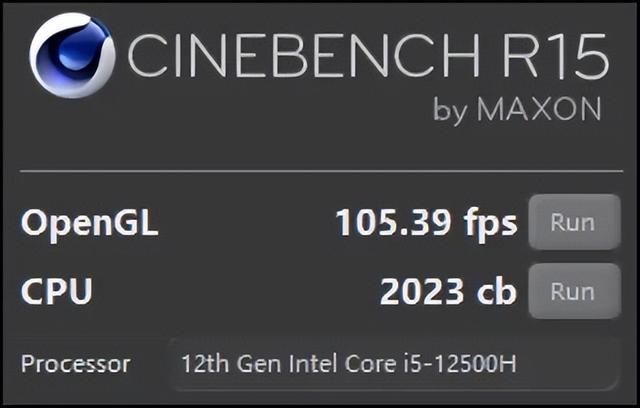Select the Processor name field
Image resolution: width=640 pixels, height=408 pixels.
coord(393,364)
